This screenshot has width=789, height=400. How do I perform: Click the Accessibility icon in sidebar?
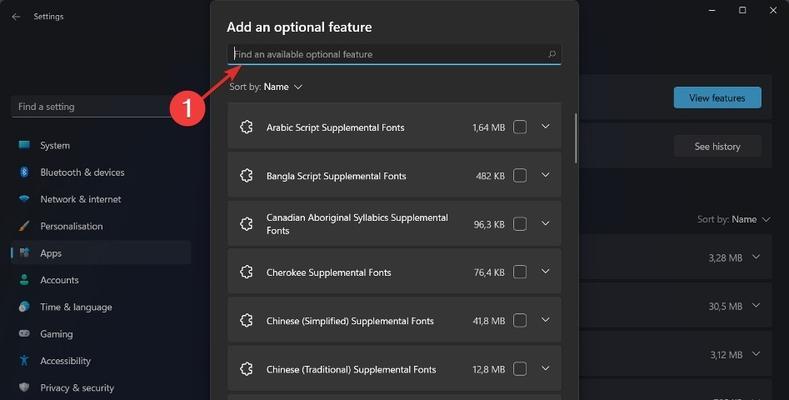pos(24,360)
